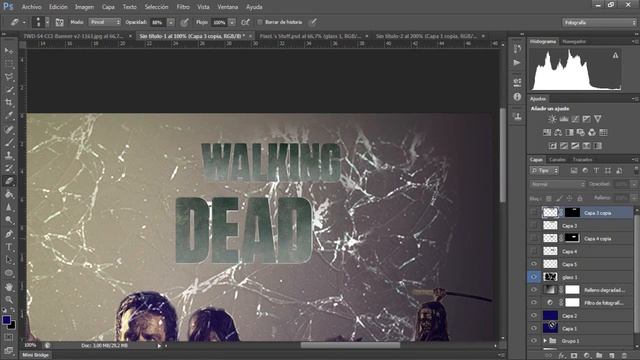
Task: Show the Capa 4 layer
Action: point(533,251)
